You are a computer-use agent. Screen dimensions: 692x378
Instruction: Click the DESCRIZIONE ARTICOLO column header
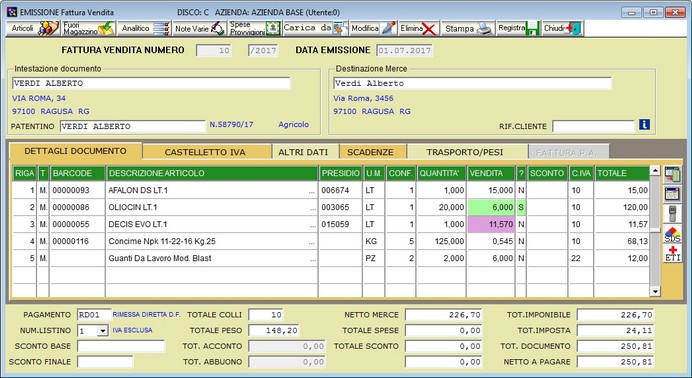click(x=212, y=173)
